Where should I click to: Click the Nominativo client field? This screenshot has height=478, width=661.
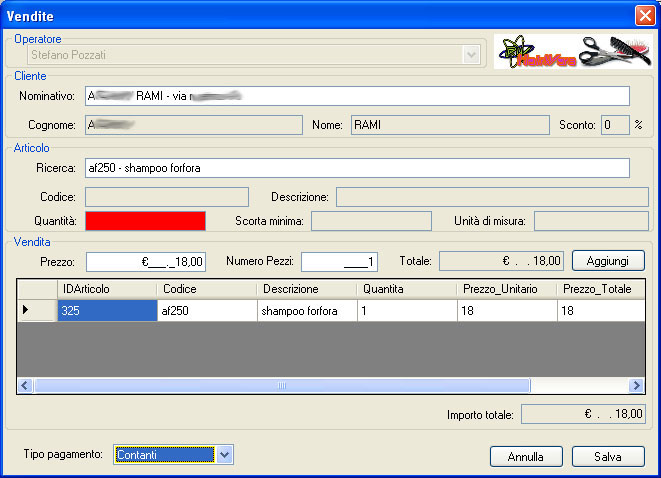(357, 96)
